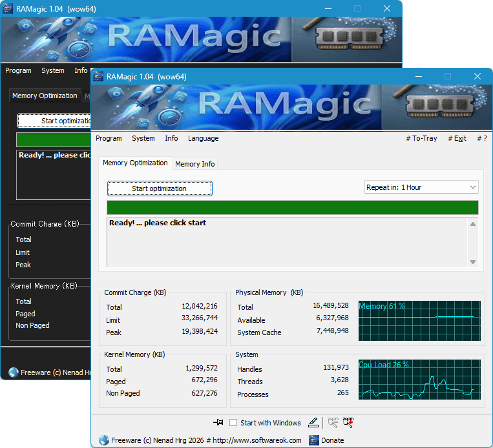
Task: Click Physical Memory total value 16,489,528
Action: pyautogui.click(x=331, y=305)
